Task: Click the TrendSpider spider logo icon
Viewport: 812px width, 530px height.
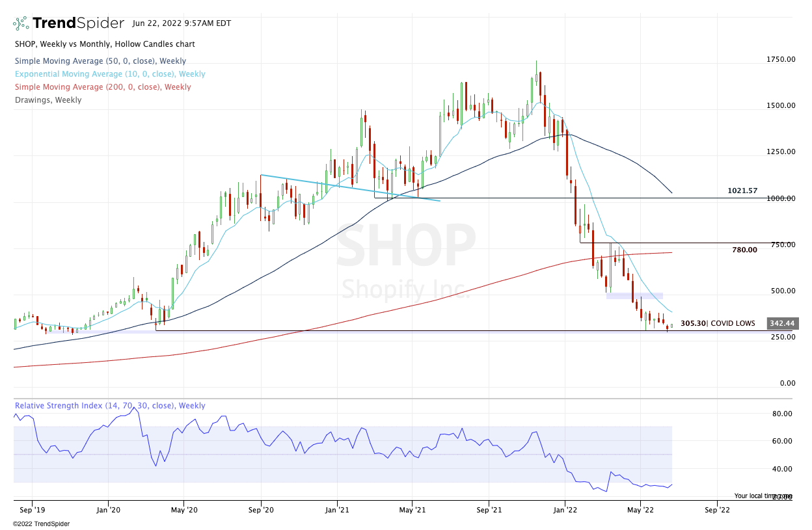Action: point(21,23)
